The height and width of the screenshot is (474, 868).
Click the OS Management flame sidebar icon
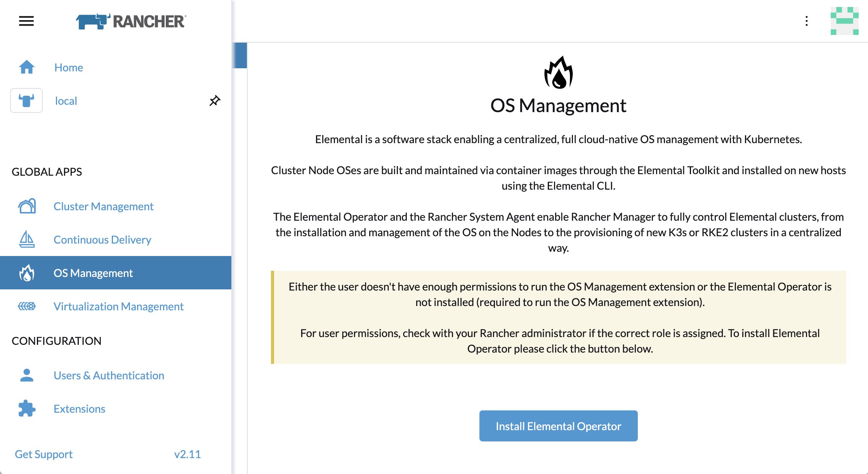tap(27, 273)
